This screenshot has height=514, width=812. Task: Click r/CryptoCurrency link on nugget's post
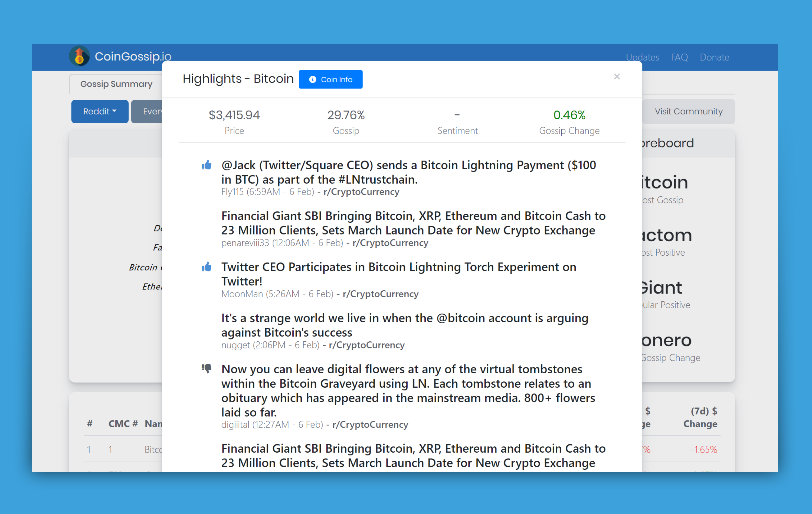(x=366, y=345)
